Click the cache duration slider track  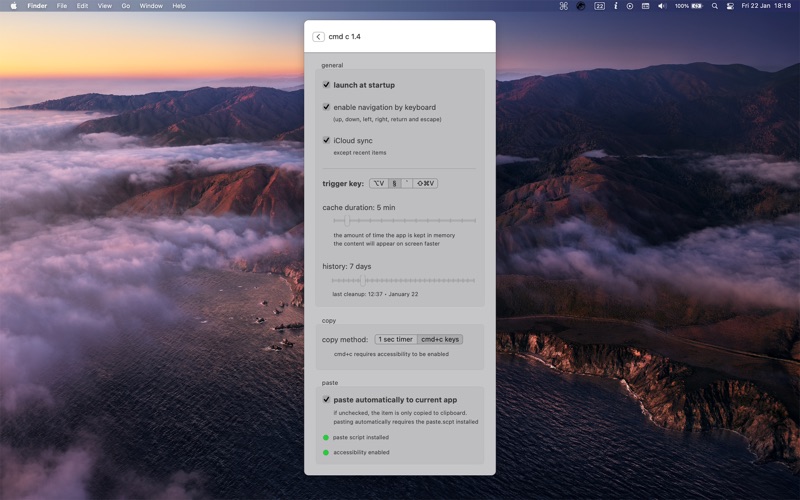coord(404,221)
